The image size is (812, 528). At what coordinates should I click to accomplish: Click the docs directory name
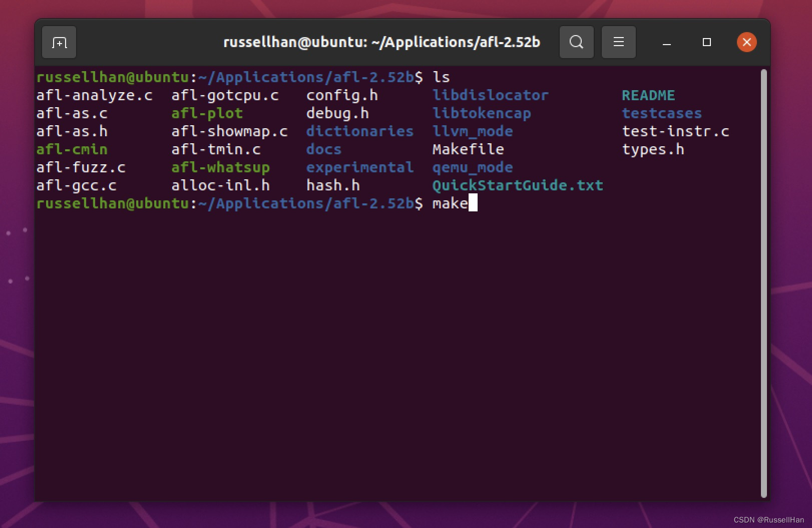coord(324,150)
